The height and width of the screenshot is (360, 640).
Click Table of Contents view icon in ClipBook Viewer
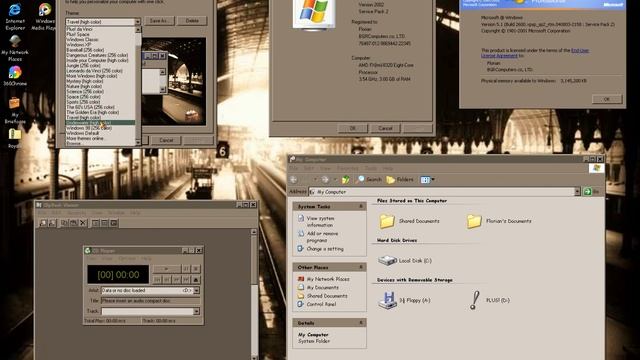pos(95,223)
